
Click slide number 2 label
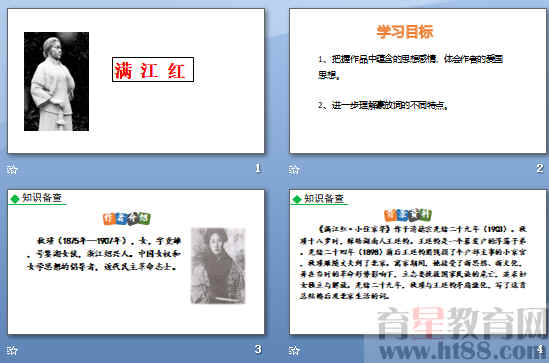540,168
